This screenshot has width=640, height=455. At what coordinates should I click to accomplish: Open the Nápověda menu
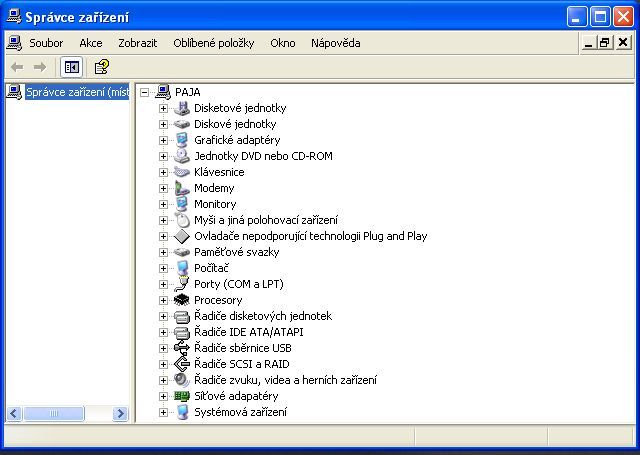(336, 43)
